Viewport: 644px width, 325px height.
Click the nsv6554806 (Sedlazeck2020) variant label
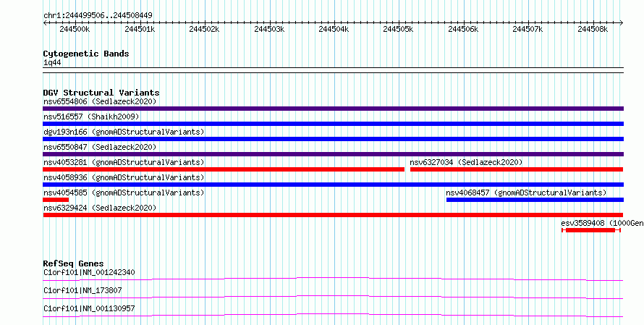100,101
